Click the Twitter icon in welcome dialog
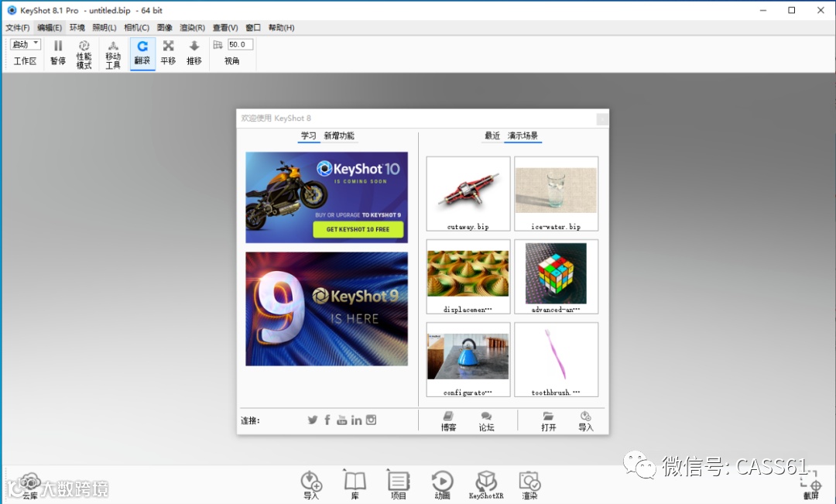 [x=313, y=420]
